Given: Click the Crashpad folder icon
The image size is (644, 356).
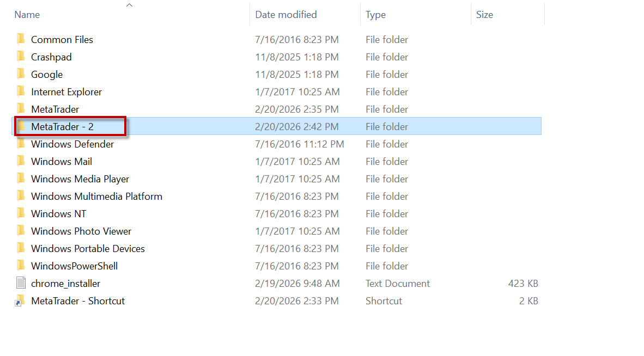Looking at the screenshot, I should 21,57.
